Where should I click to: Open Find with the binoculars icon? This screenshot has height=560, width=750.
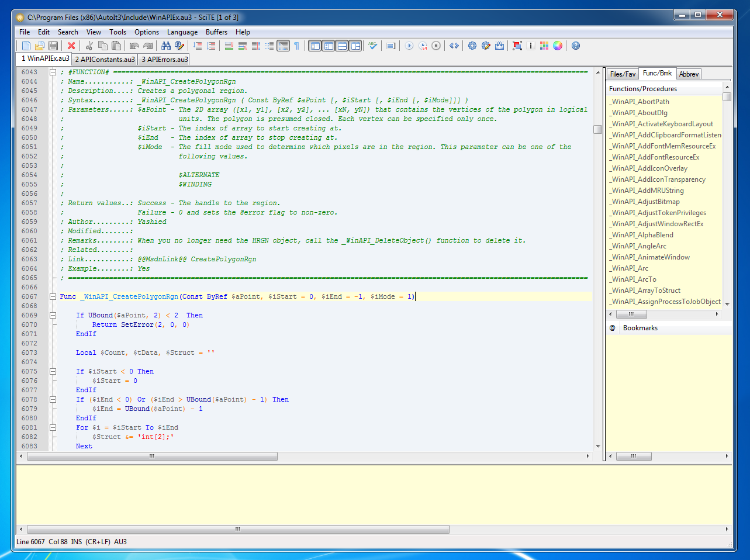(x=166, y=46)
